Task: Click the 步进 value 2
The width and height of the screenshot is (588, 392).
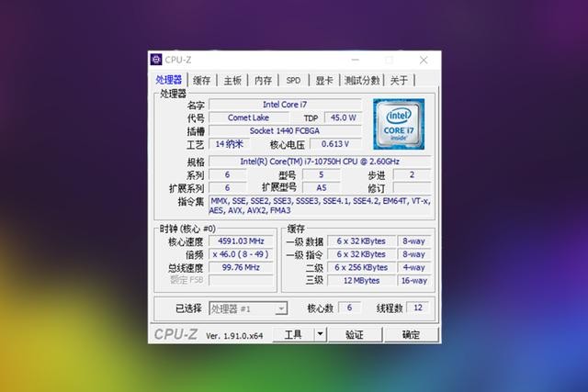Action: click(412, 174)
